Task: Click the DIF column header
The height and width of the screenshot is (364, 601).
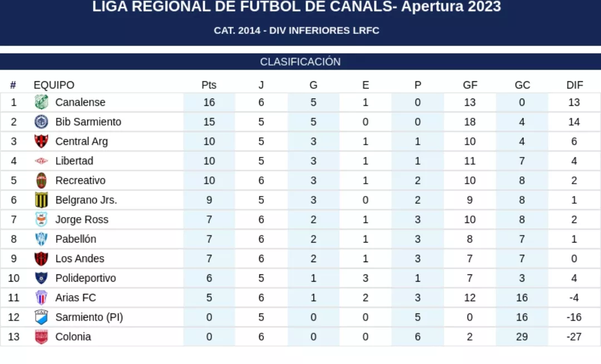Action: [x=574, y=85]
